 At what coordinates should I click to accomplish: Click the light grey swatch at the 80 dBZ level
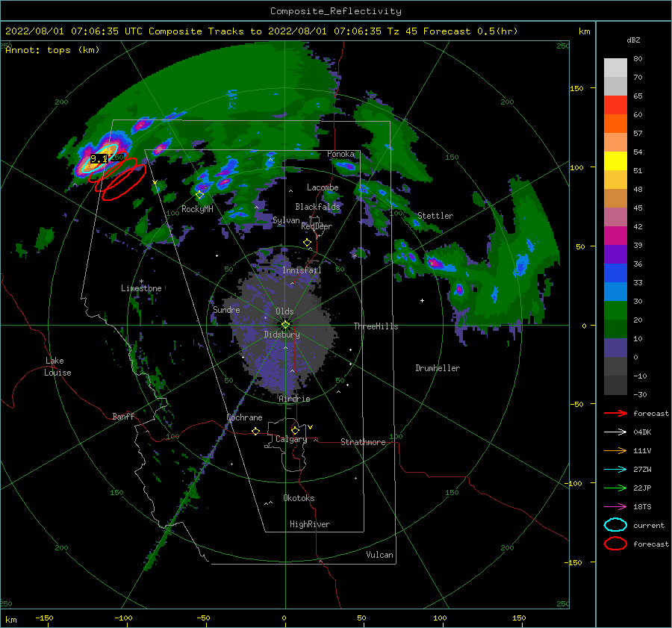point(615,68)
